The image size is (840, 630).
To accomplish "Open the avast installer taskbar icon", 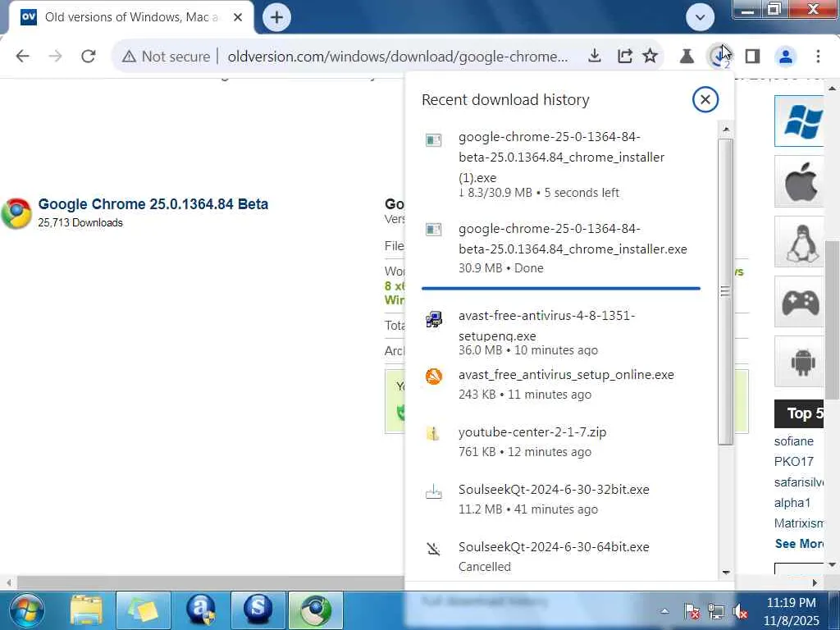I will pos(201,610).
